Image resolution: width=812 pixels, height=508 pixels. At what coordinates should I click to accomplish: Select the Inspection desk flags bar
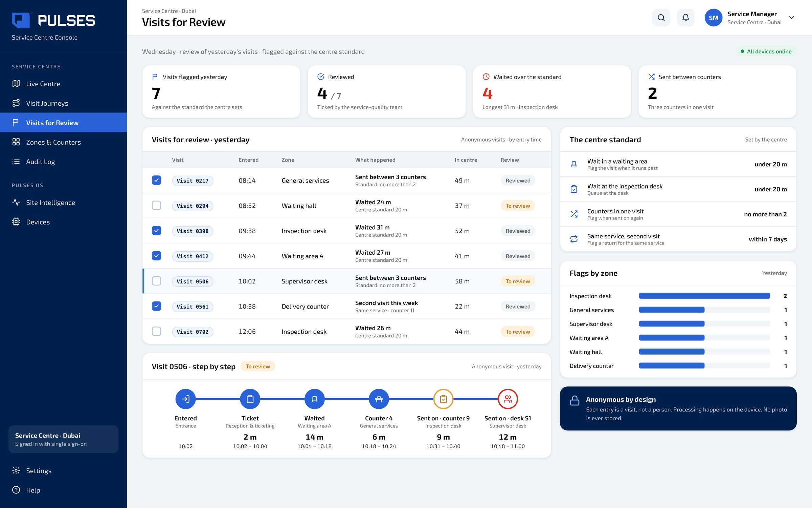[704, 296]
